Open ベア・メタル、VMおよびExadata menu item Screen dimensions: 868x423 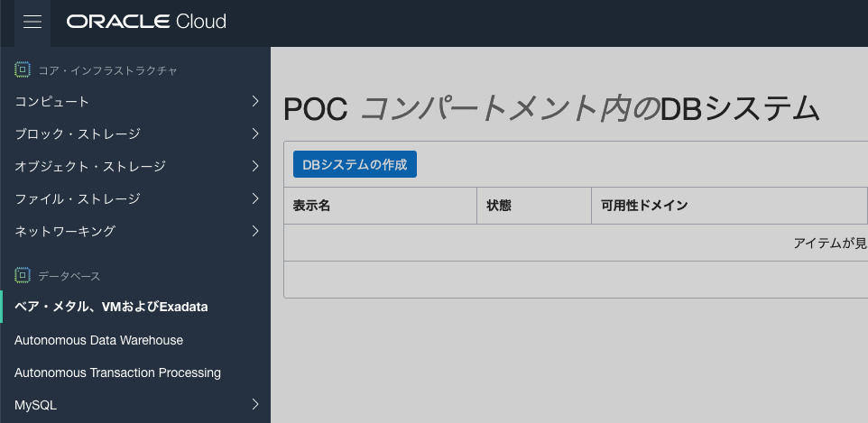click(x=111, y=307)
